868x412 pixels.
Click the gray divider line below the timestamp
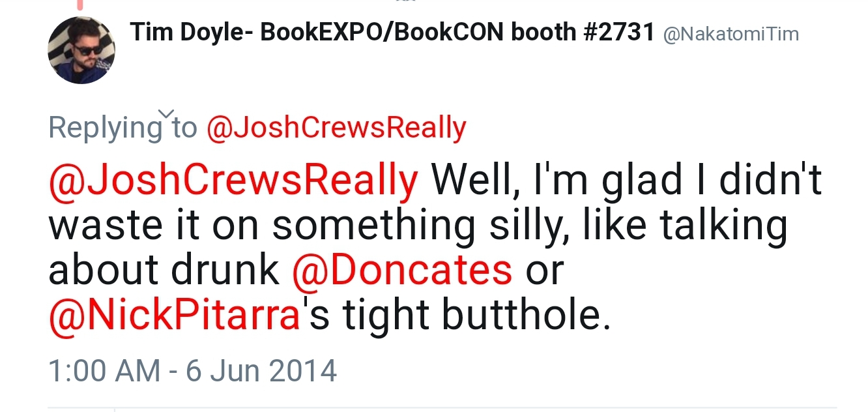[x=442, y=408]
